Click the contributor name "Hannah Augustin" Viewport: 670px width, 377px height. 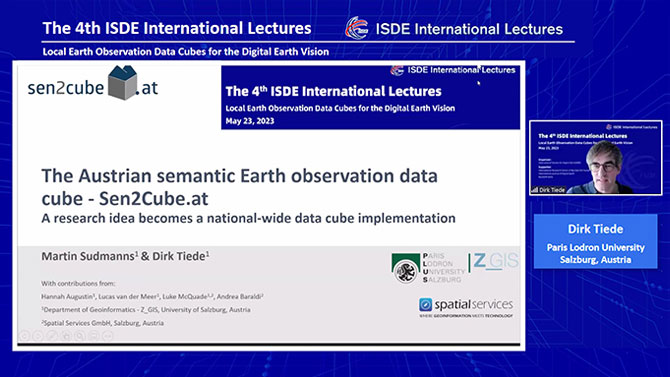tap(67, 296)
